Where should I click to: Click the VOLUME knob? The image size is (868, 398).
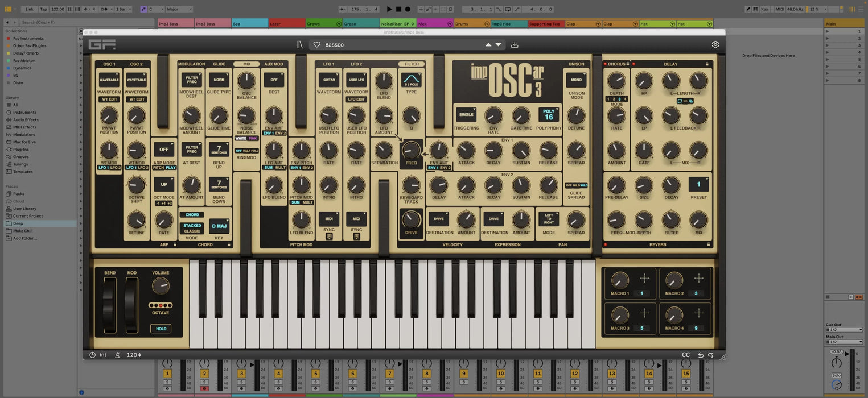pos(161,286)
